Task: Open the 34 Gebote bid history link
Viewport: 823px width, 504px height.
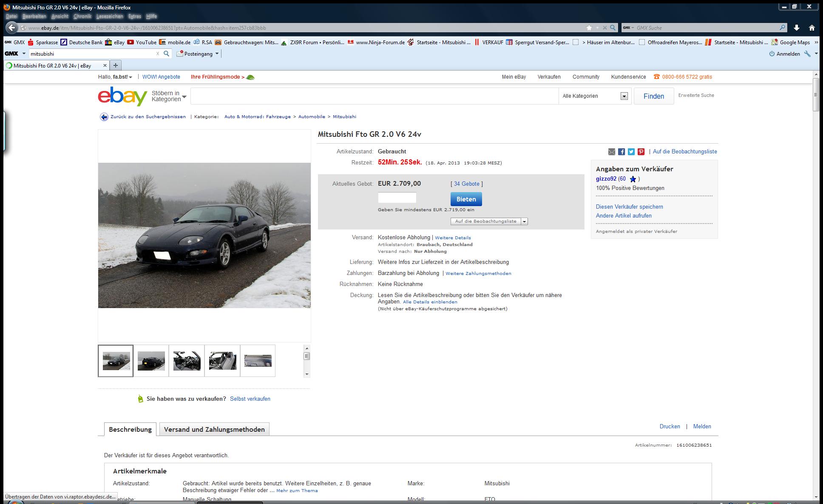Action: pyautogui.click(x=466, y=184)
